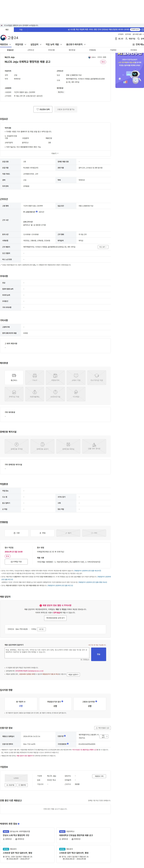Image resolution: width=144 pixels, height=868 pixels.
Task: Click the 거짓구인광고 신고 button
Action: point(102,728)
